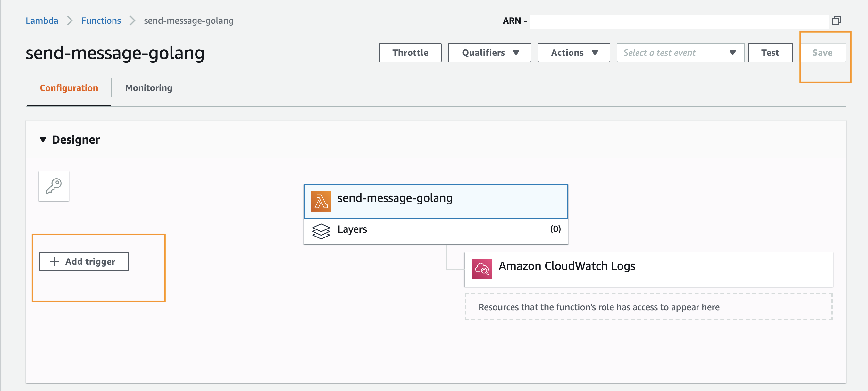
Task: Select the Layers row in designer
Action: click(x=436, y=231)
